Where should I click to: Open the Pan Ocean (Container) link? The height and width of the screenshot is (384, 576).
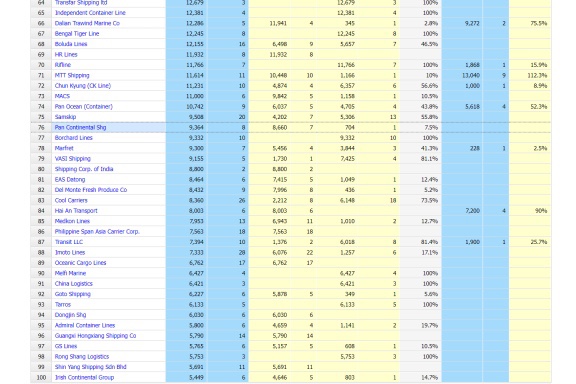pyautogui.click(x=84, y=107)
